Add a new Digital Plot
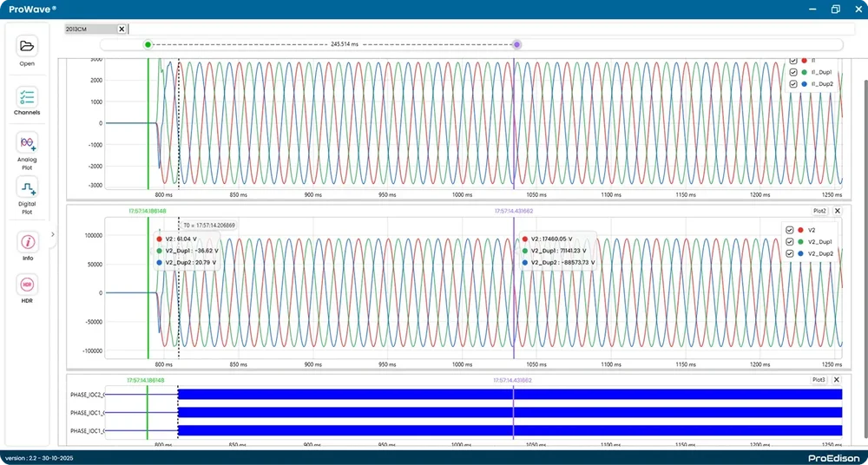 click(x=27, y=187)
